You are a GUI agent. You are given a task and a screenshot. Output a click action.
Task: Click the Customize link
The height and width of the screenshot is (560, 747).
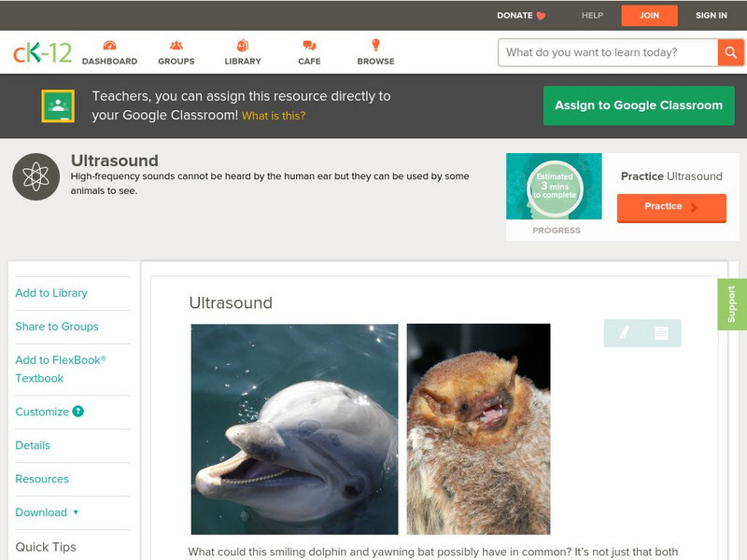click(x=42, y=412)
